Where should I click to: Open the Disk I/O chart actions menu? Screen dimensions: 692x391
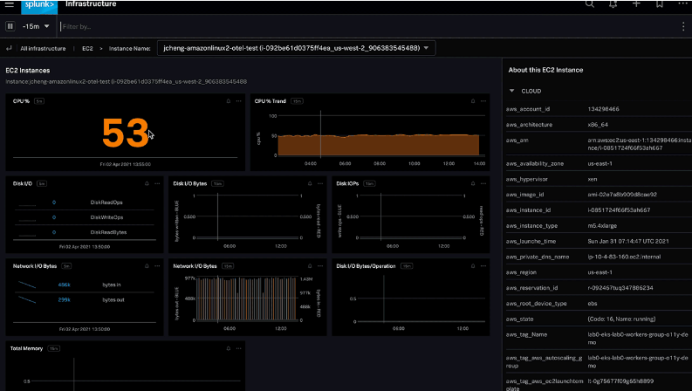tap(157, 184)
